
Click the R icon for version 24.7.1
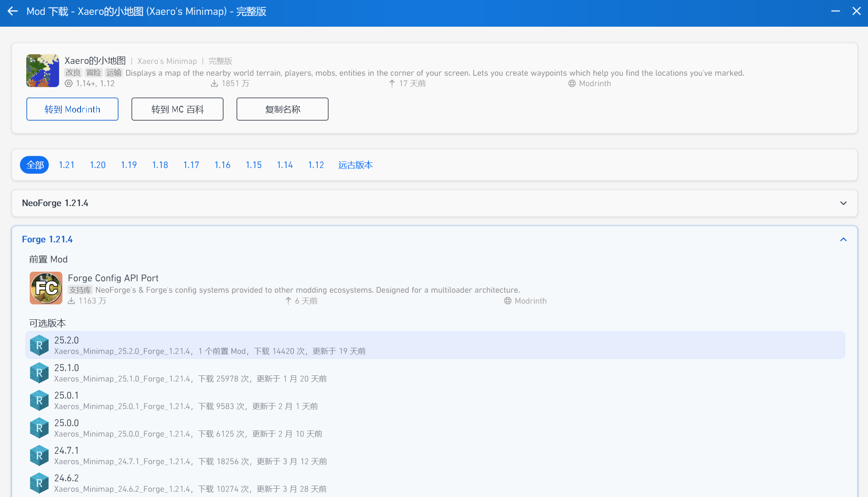(39, 455)
